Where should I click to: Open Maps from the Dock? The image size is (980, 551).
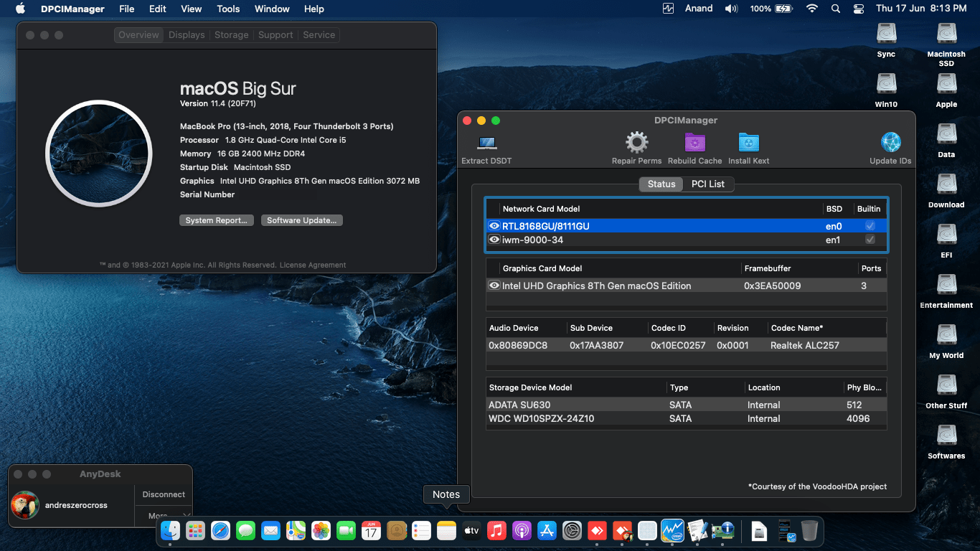coord(296,531)
